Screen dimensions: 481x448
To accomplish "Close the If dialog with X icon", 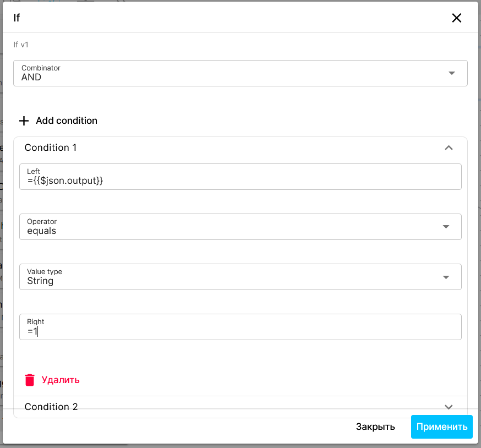I will 456,18.
